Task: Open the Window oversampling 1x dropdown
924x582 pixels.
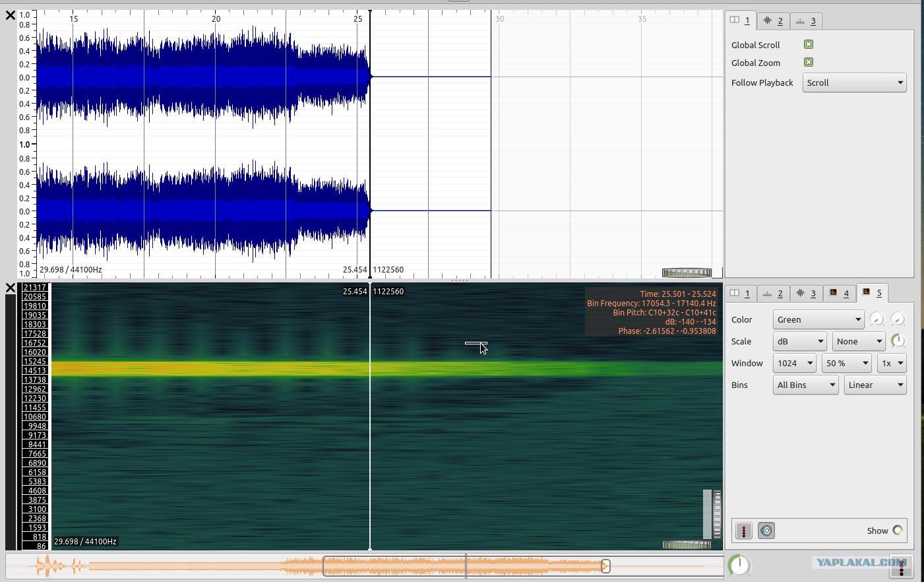Action: 892,363
